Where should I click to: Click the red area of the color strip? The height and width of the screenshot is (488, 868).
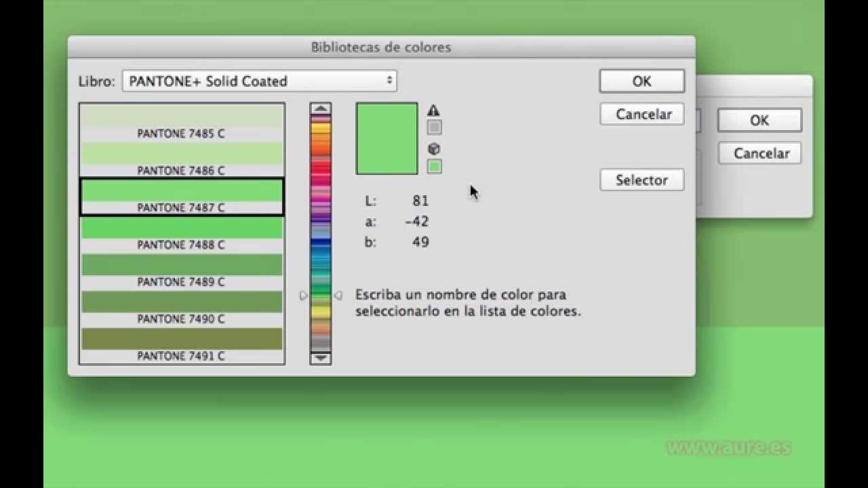(x=321, y=167)
